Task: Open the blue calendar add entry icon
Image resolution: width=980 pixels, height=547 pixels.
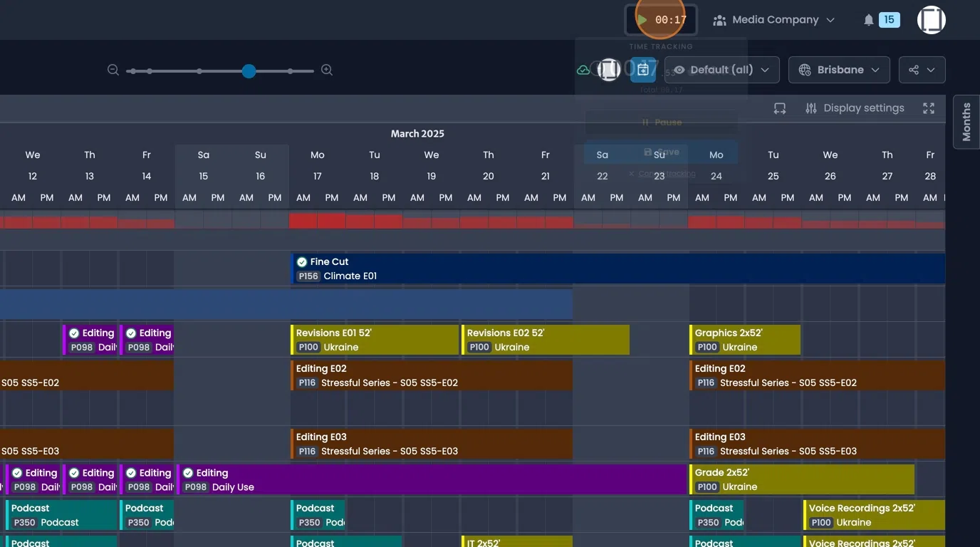Action: point(643,69)
